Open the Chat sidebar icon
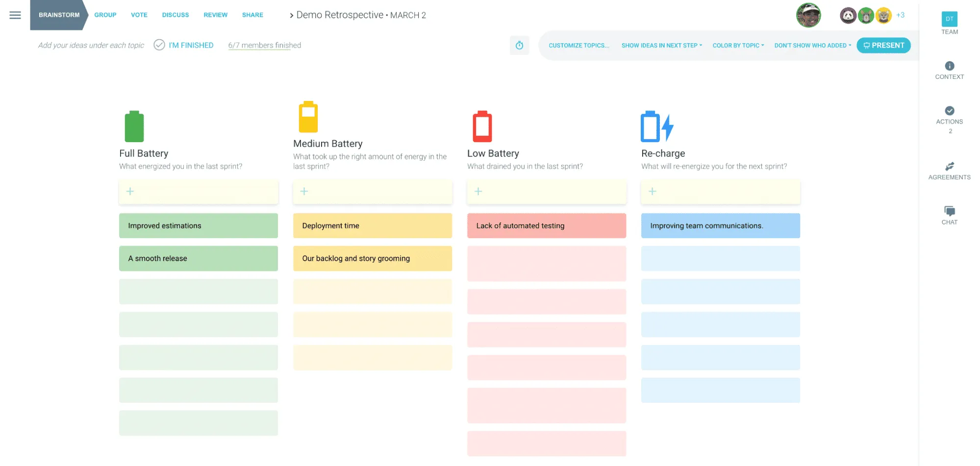The width and height of the screenshot is (980, 466). click(949, 211)
